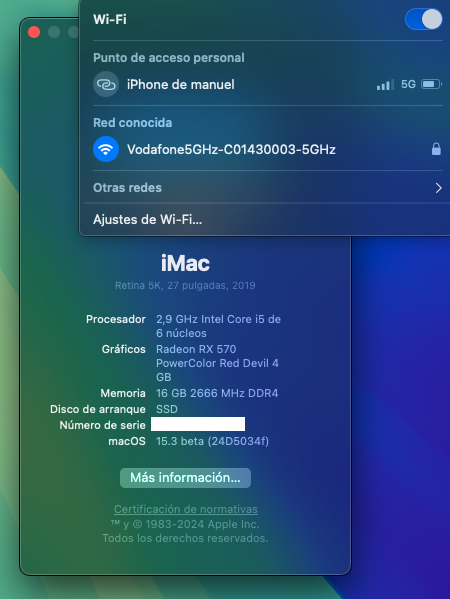The width and height of the screenshot is (450, 599).
Task: Connect to iPhone de manuel hotspot
Action: coord(267,84)
